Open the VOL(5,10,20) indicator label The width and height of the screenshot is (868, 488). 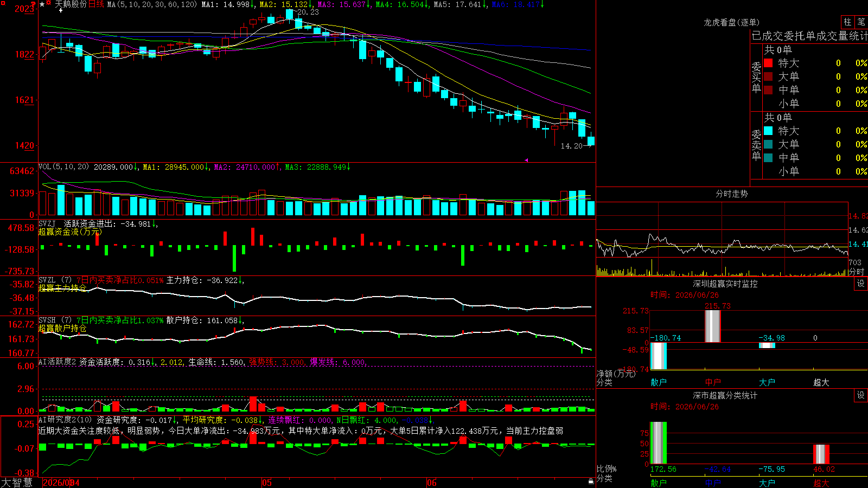point(63,167)
